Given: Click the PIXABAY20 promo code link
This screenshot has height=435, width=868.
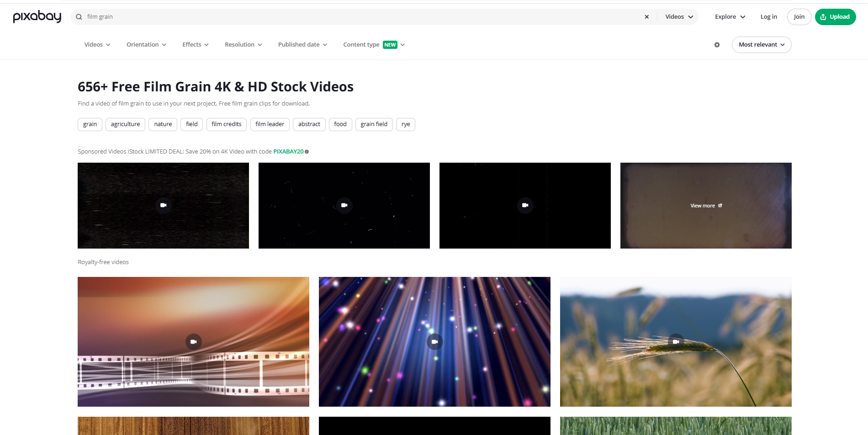Looking at the screenshot, I should (x=288, y=151).
